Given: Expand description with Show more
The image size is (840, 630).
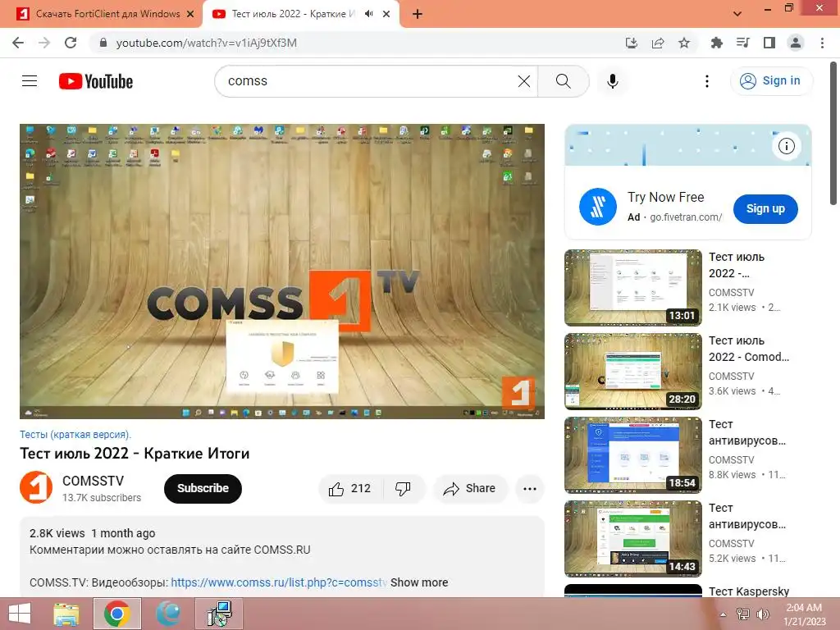Looking at the screenshot, I should 419,582.
